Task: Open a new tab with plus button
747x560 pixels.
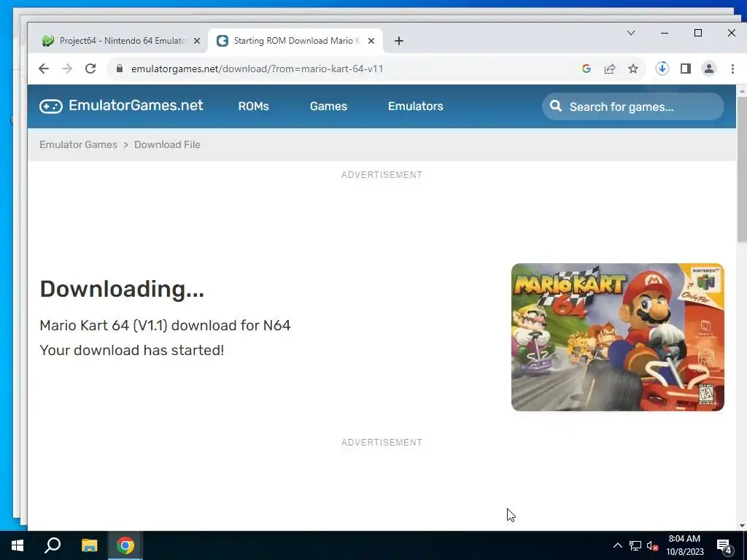Action: (x=399, y=41)
